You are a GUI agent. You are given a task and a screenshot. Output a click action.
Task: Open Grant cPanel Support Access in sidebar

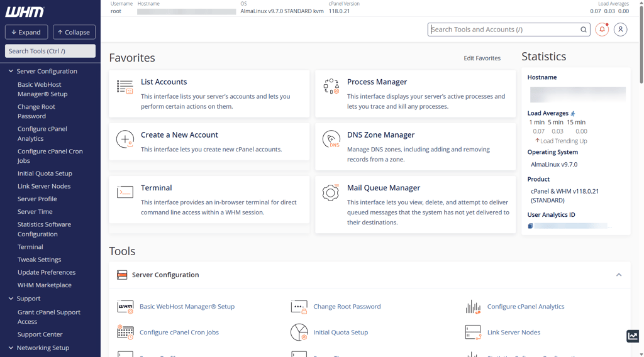click(x=48, y=317)
